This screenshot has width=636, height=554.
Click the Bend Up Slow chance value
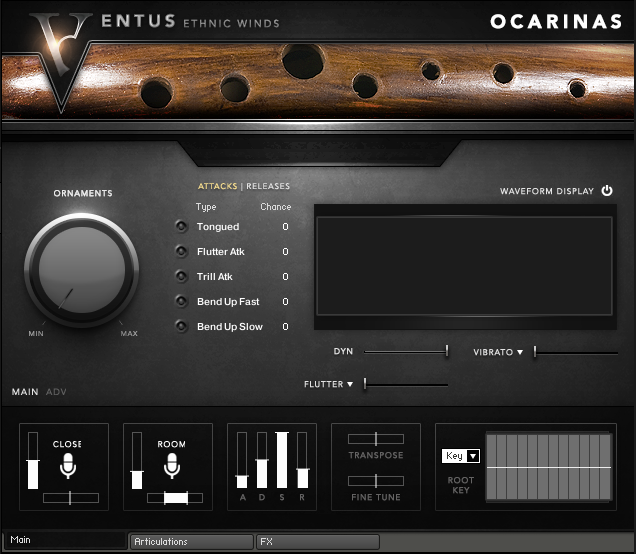286,326
